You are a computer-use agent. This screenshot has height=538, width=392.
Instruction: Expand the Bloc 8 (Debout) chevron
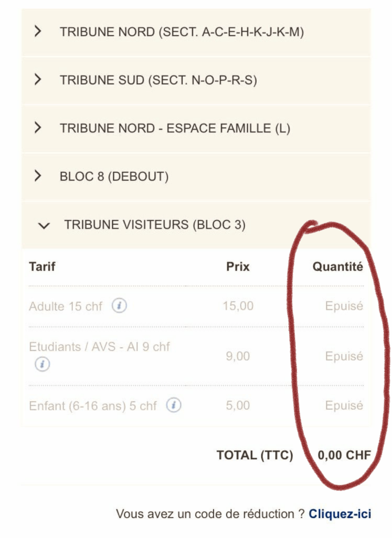pos(37,176)
